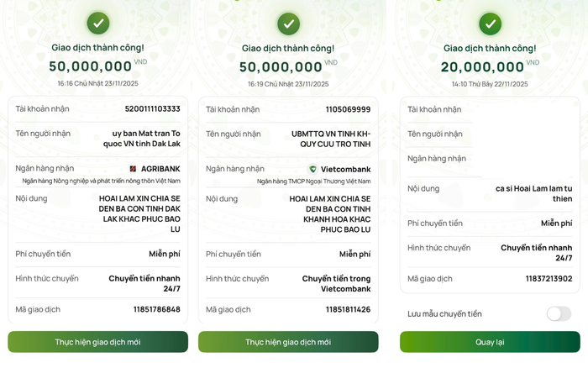Select account number 1105069999
This screenshot has width=588, height=368.
[x=348, y=109]
